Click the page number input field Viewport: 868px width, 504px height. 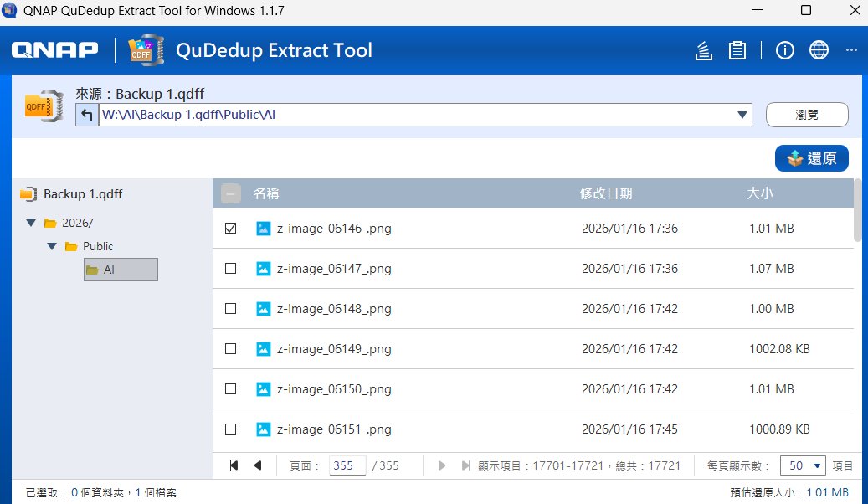pos(347,465)
